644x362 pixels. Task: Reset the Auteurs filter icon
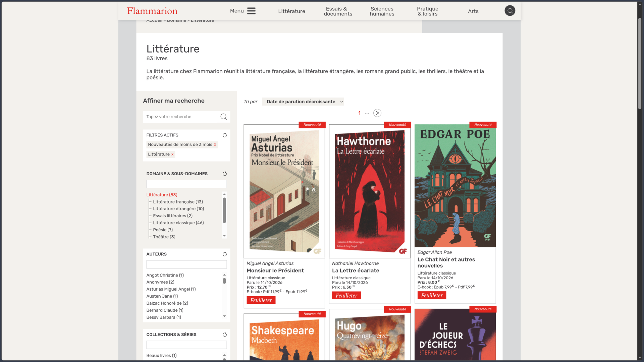tap(225, 254)
